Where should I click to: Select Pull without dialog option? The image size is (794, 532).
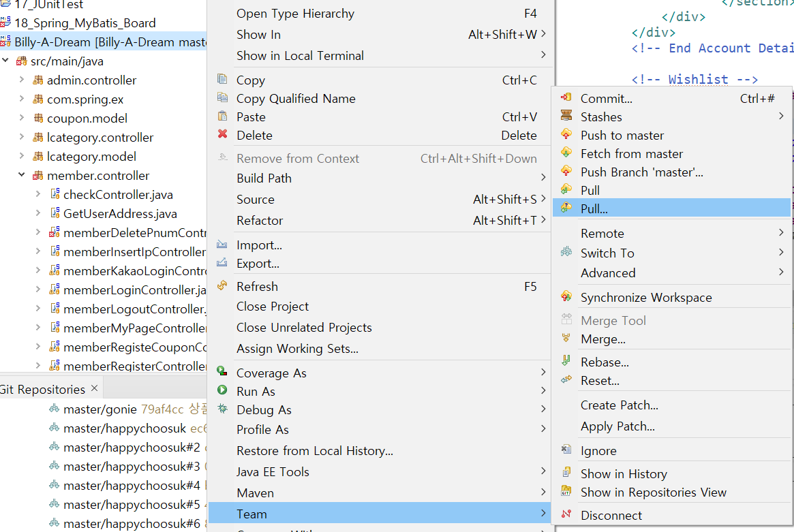click(x=671, y=190)
